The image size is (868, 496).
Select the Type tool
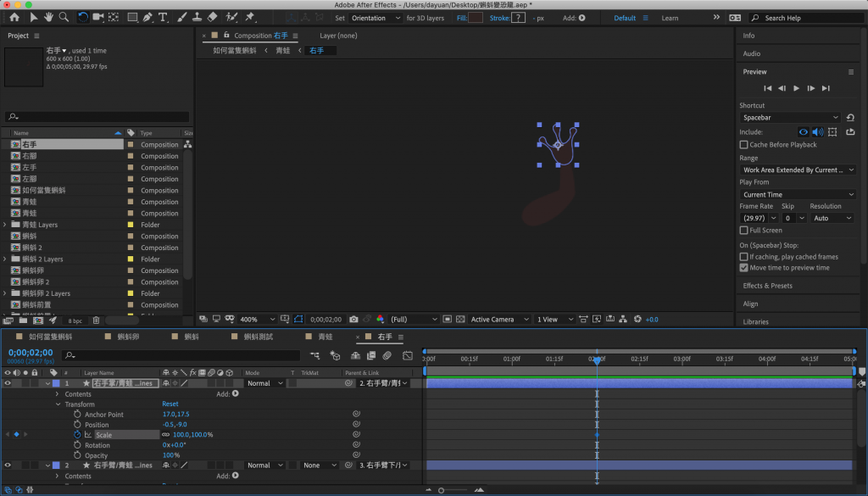point(163,17)
